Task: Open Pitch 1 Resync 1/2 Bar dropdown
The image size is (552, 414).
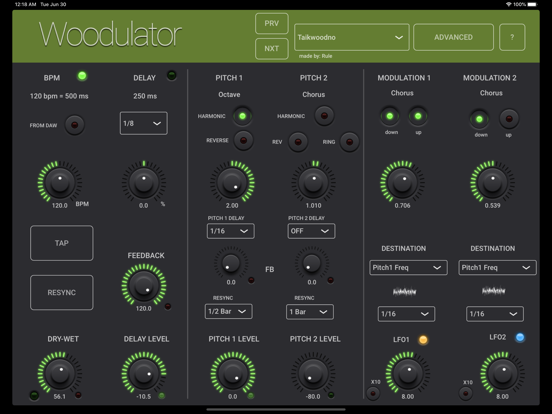Action: tap(228, 312)
